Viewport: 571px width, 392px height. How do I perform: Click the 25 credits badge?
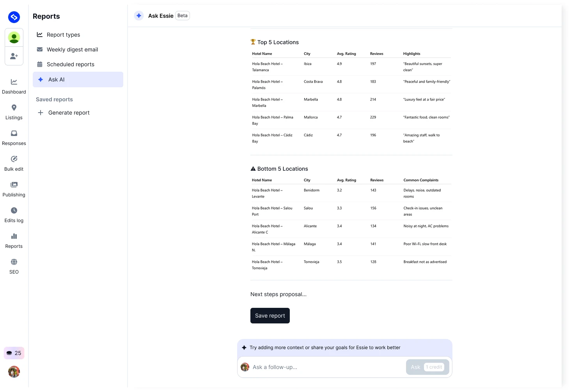click(x=14, y=353)
